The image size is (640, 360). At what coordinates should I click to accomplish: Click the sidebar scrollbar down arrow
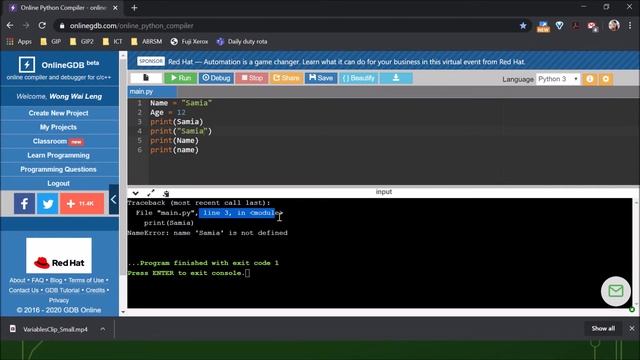click(123, 312)
